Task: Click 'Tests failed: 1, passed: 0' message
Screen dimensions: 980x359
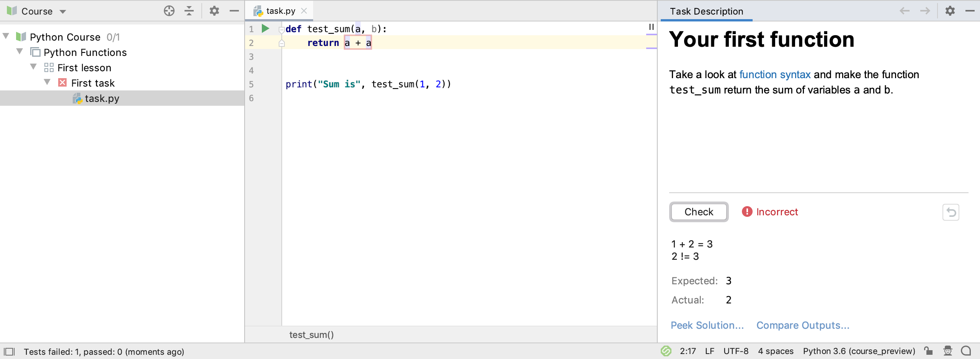Action: [x=104, y=352]
